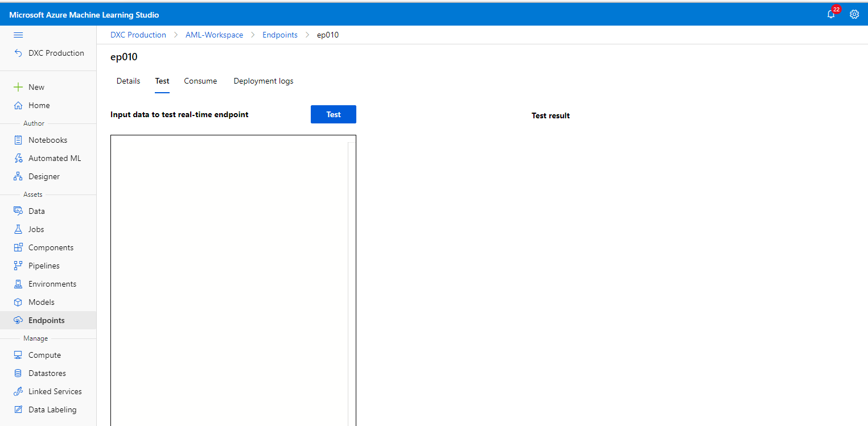Select the Test tab
The image size is (868, 426).
click(x=162, y=81)
